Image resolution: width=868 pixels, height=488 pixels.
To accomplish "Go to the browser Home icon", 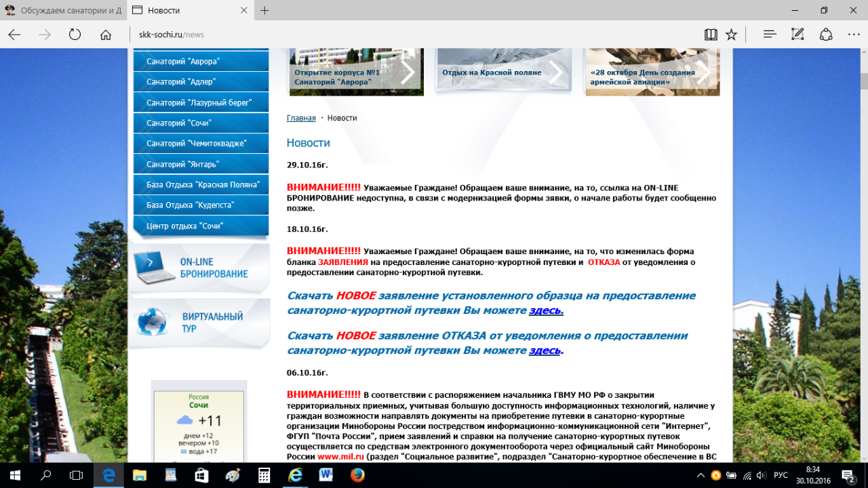I will pyautogui.click(x=106, y=35).
